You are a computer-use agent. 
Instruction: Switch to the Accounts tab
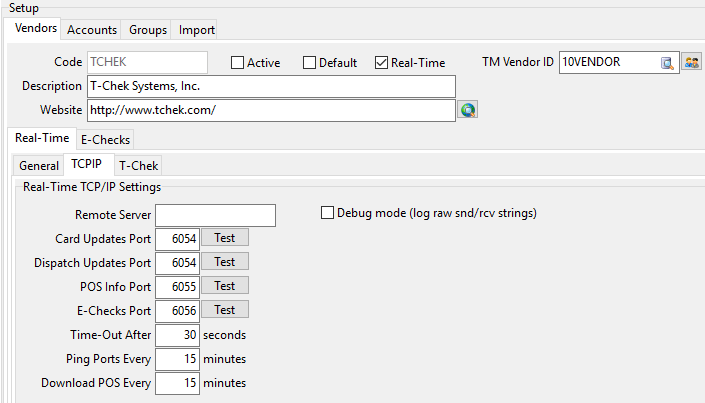92,30
